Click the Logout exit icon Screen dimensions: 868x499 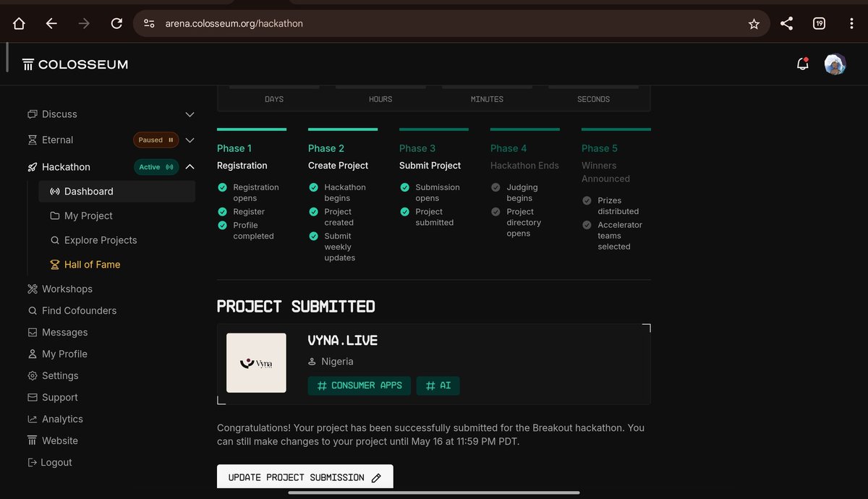coord(32,462)
